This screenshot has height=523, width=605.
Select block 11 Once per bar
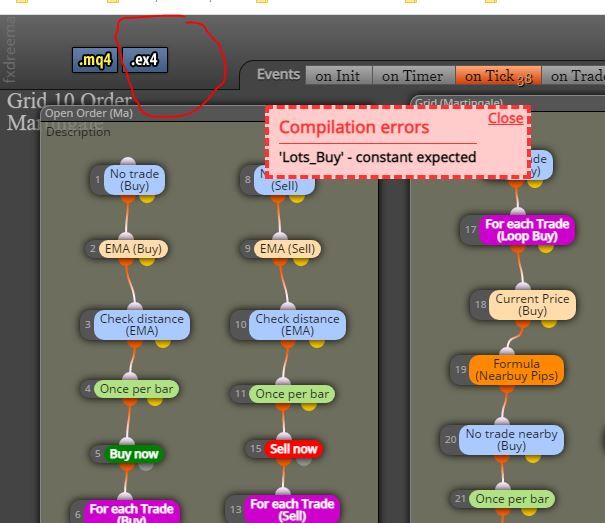292,394
